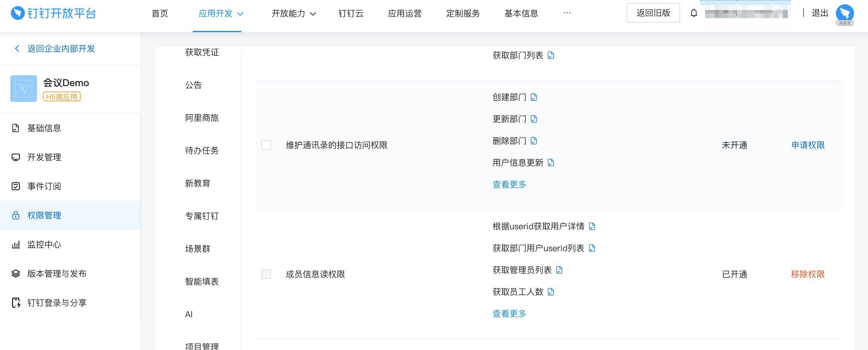Click the 返回旧版 button
This screenshot has width=868, height=350.
pos(653,13)
